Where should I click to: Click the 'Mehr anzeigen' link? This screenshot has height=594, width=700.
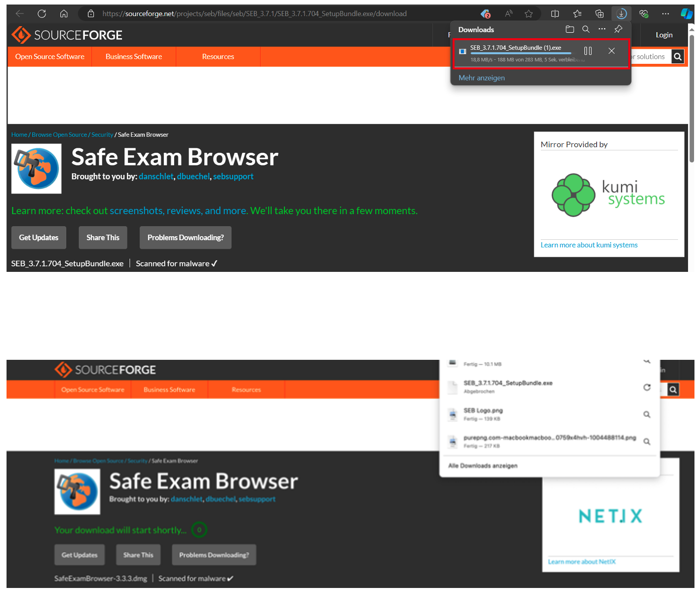click(482, 78)
